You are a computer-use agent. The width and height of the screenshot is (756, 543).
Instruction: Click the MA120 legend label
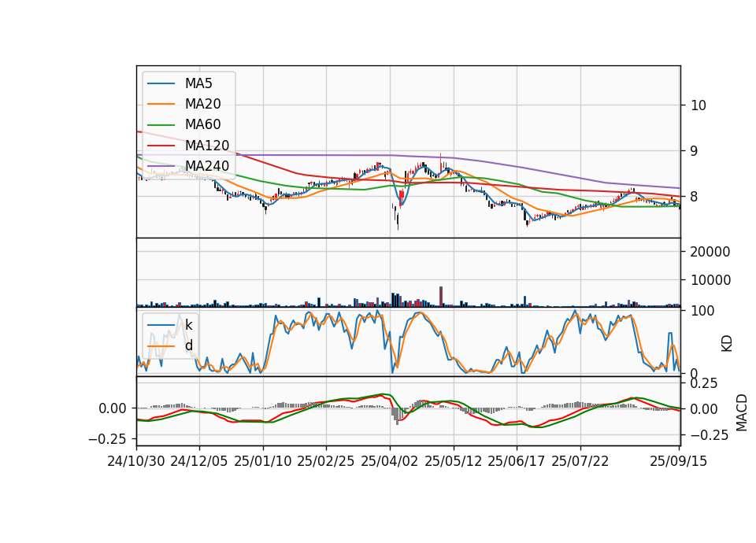[207, 145]
